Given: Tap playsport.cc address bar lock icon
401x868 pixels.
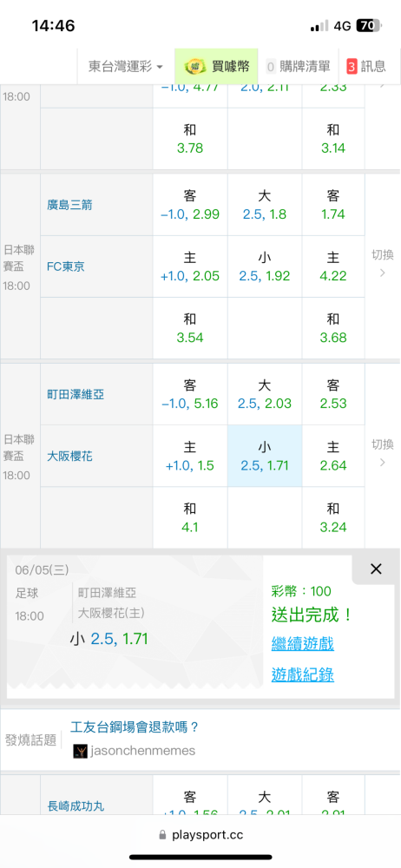Looking at the screenshot, I should [x=163, y=835].
